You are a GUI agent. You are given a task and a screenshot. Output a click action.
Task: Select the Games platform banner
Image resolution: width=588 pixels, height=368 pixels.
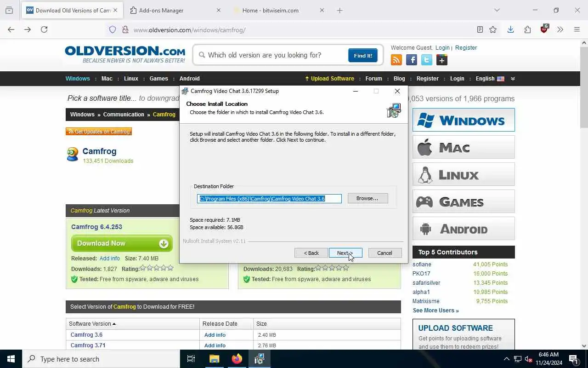coord(464,201)
